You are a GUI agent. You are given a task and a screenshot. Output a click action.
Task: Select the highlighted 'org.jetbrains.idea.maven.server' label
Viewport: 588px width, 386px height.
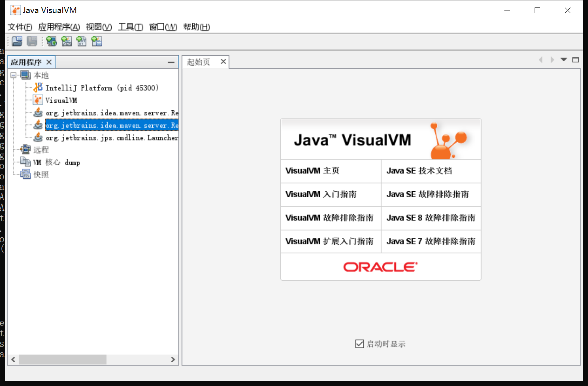112,125
